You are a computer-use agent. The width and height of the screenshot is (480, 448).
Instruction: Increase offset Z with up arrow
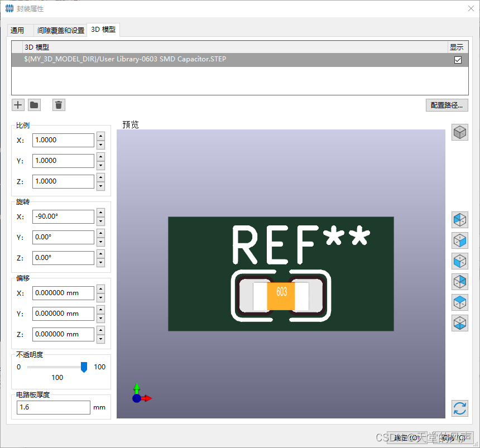pyautogui.click(x=100, y=330)
